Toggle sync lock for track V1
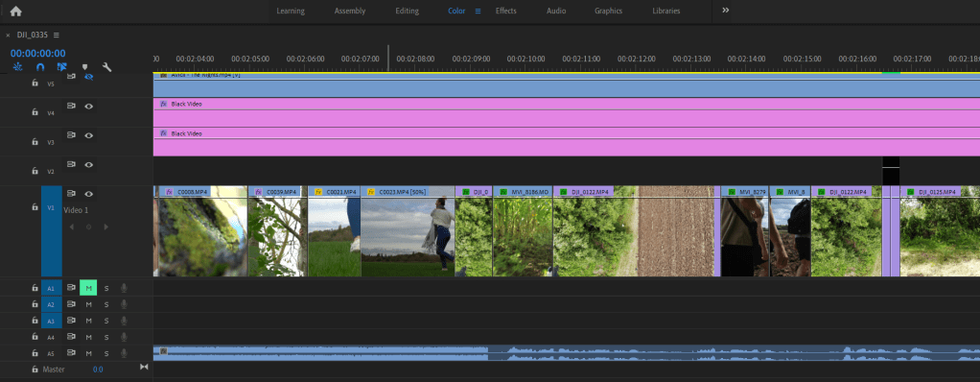This screenshot has width=980, height=382. 71,194
